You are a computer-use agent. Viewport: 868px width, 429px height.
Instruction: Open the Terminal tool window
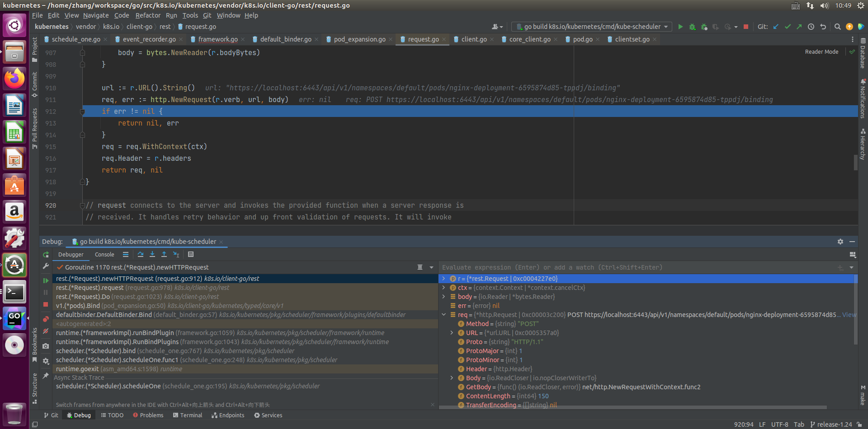coord(188,415)
